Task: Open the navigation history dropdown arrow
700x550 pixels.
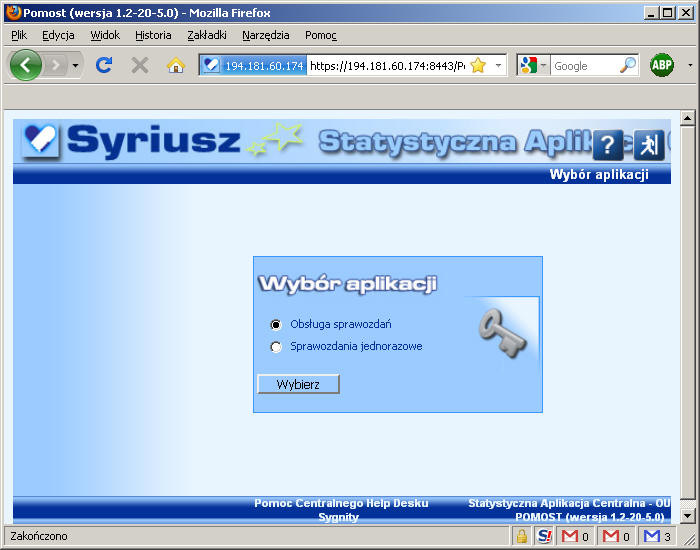Action: [x=75, y=66]
